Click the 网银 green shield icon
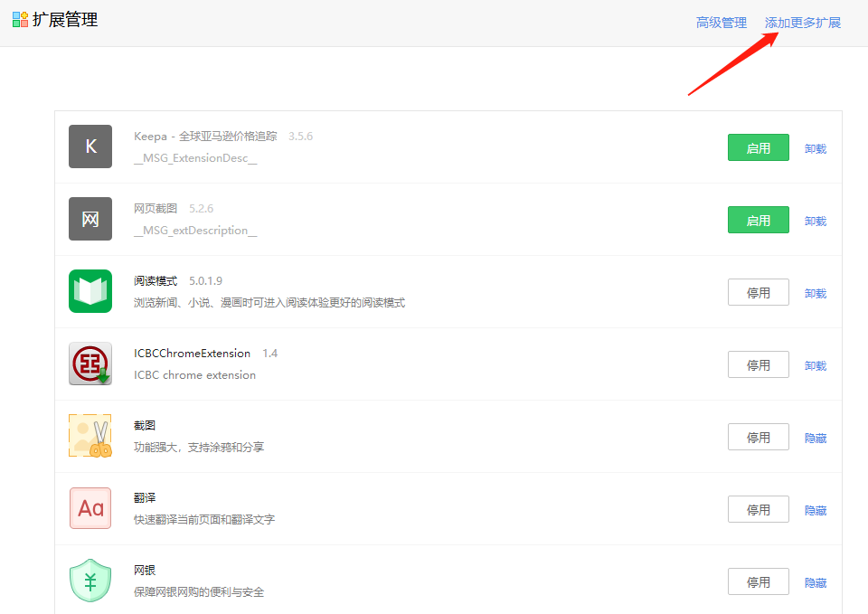This screenshot has height=614, width=868. [x=90, y=581]
